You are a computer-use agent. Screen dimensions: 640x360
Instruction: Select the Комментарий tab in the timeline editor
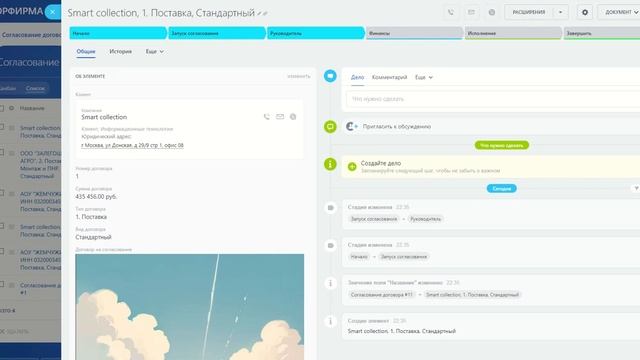389,77
